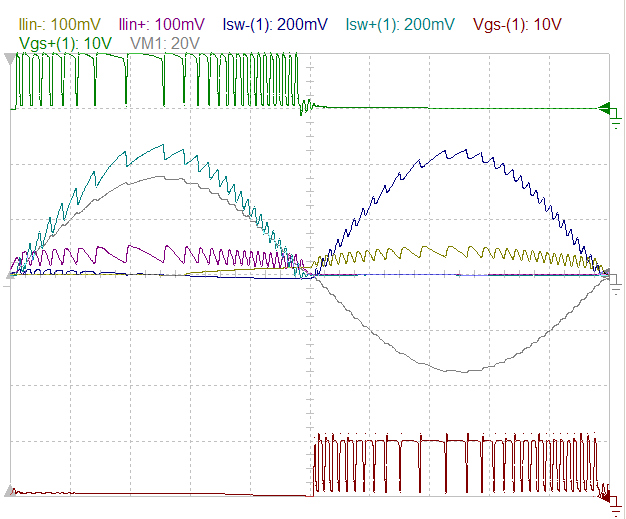Click the gray zero-level marker at left center edge

(9, 276)
